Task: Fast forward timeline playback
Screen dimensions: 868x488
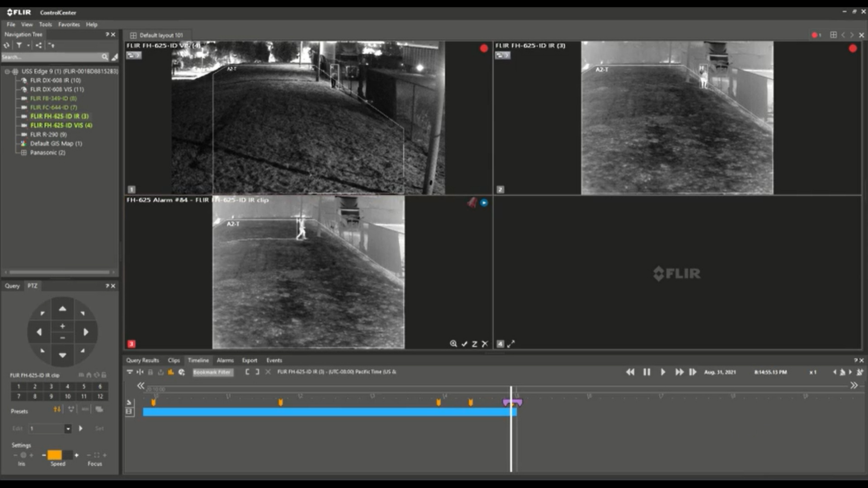Action: point(679,372)
